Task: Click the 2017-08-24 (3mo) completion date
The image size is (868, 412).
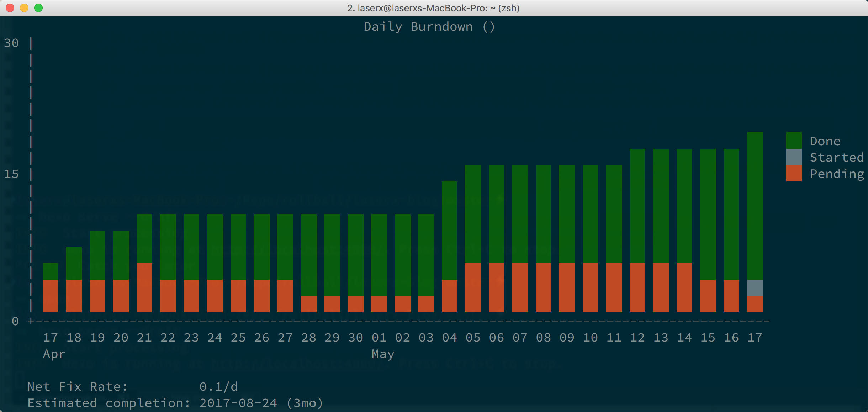Action: (261, 403)
